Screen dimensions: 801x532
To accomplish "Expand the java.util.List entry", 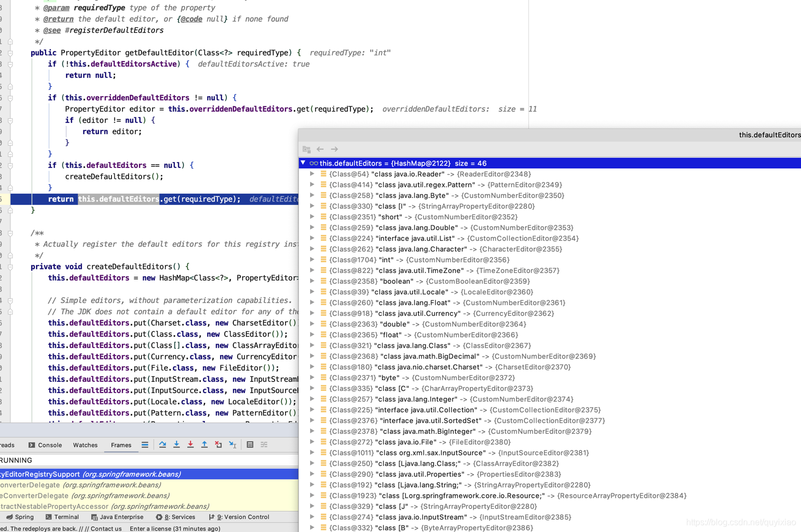I will click(x=312, y=238).
